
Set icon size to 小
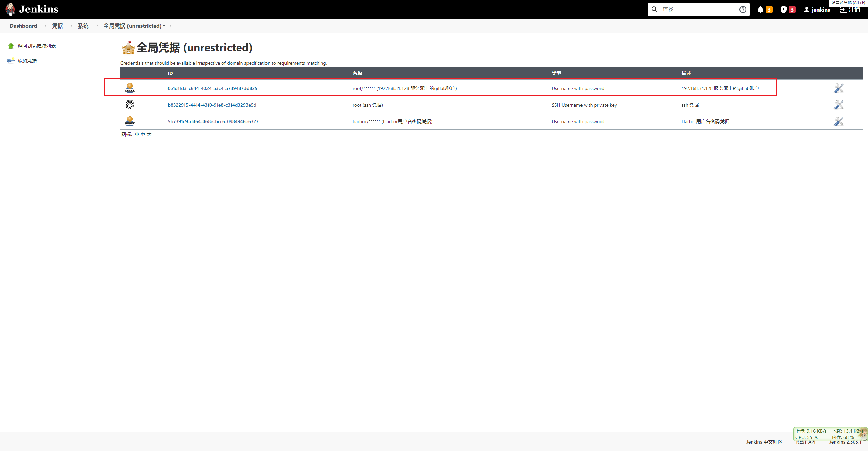137,134
